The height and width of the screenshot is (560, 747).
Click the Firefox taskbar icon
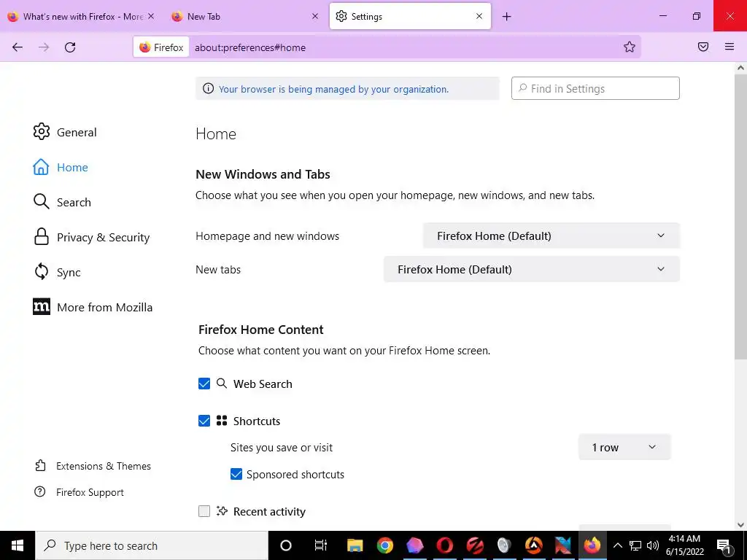[x=592, y=545]
